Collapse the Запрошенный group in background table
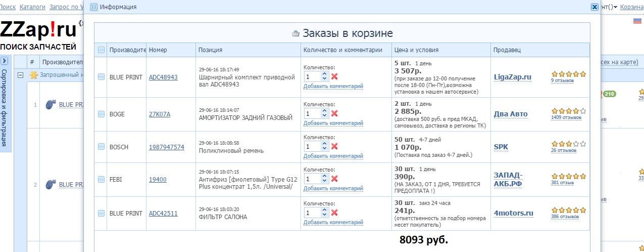Screen dimensions: 644x252 coord(21,75)
